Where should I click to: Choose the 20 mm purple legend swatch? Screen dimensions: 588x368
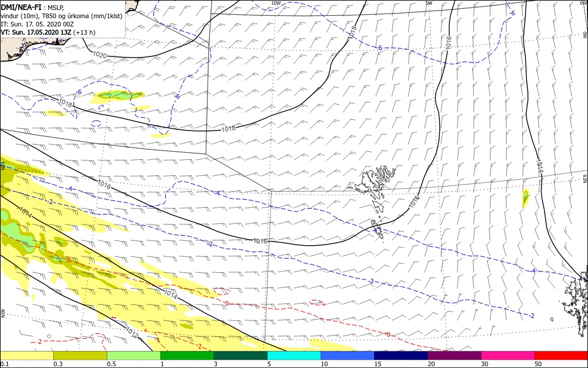[455, 356]
